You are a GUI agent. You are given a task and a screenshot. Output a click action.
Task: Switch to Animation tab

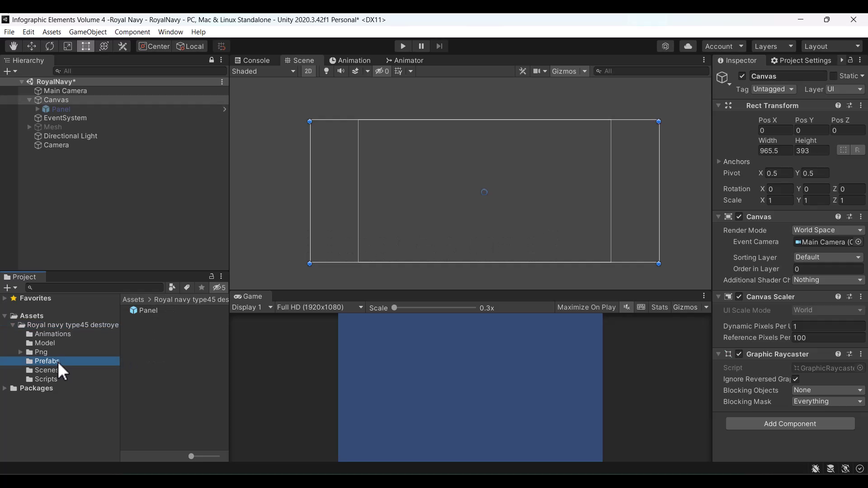coord(350,60)
